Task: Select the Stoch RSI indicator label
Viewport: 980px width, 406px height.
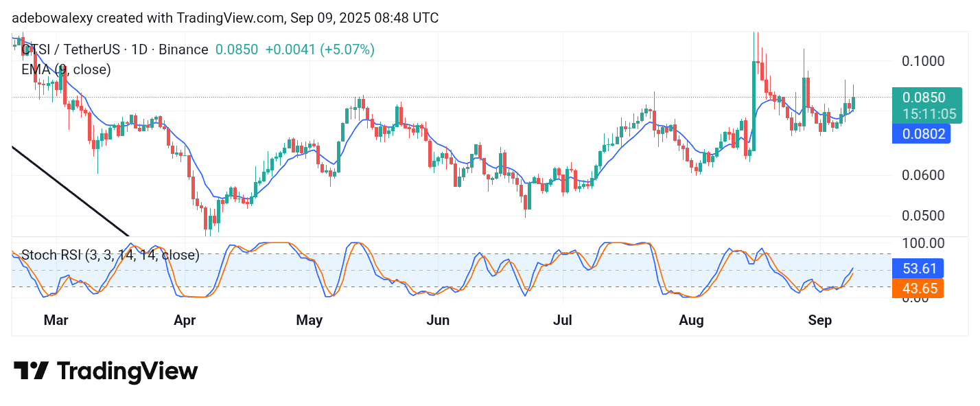Action: pos(110,256)
